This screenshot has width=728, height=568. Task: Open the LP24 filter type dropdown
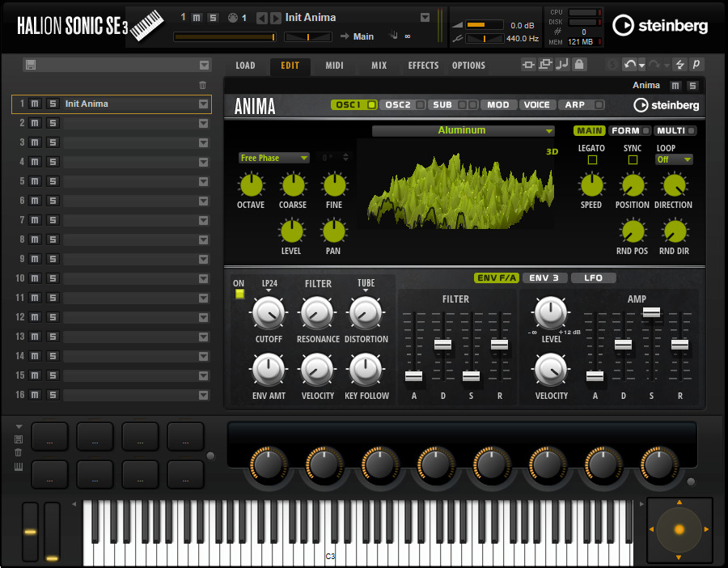(x=269, y=286)
